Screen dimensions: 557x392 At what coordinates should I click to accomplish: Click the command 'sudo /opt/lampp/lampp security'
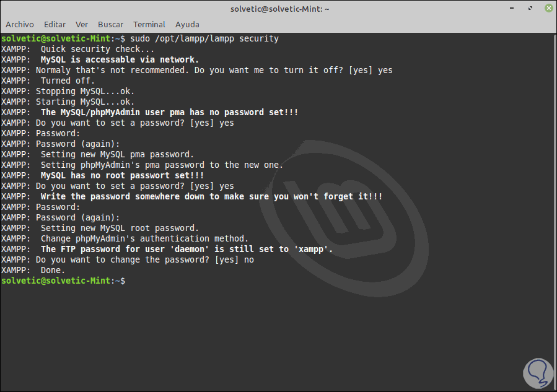point(204,38)
